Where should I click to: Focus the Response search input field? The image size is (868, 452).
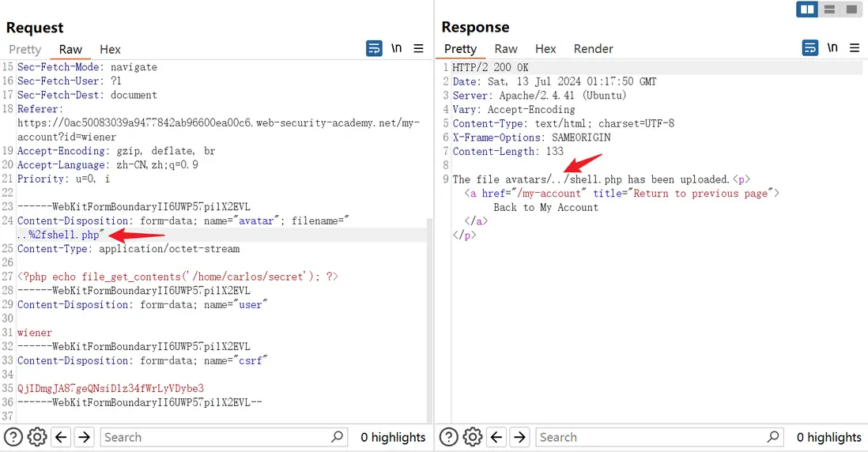tap(659, 437)
